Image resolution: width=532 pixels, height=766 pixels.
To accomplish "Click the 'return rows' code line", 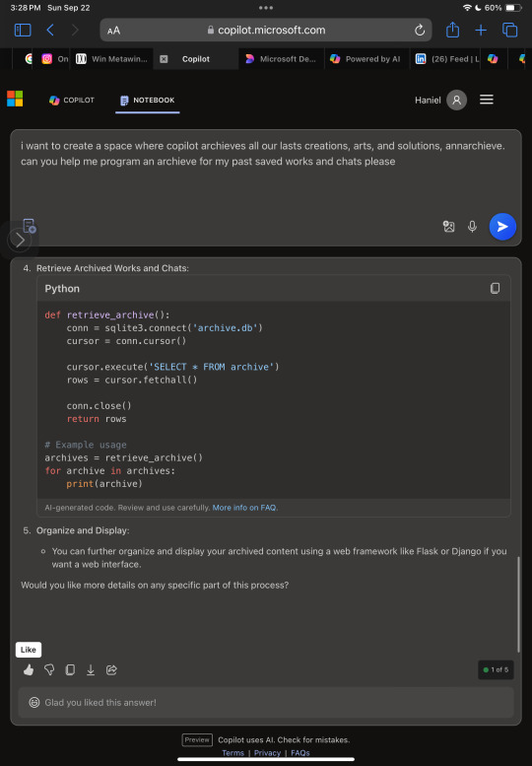I will 97,419.
